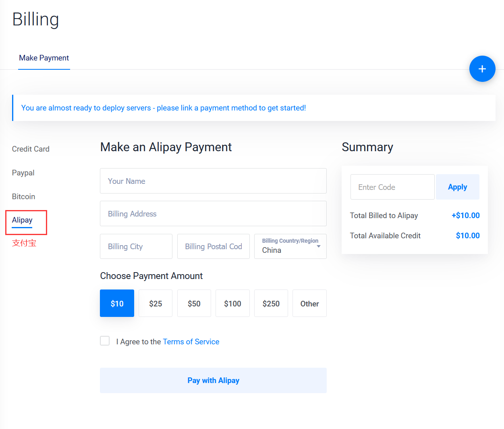
Task: Focus the Enter Code field
Action: pyautogui.click(x=392, y=187)
